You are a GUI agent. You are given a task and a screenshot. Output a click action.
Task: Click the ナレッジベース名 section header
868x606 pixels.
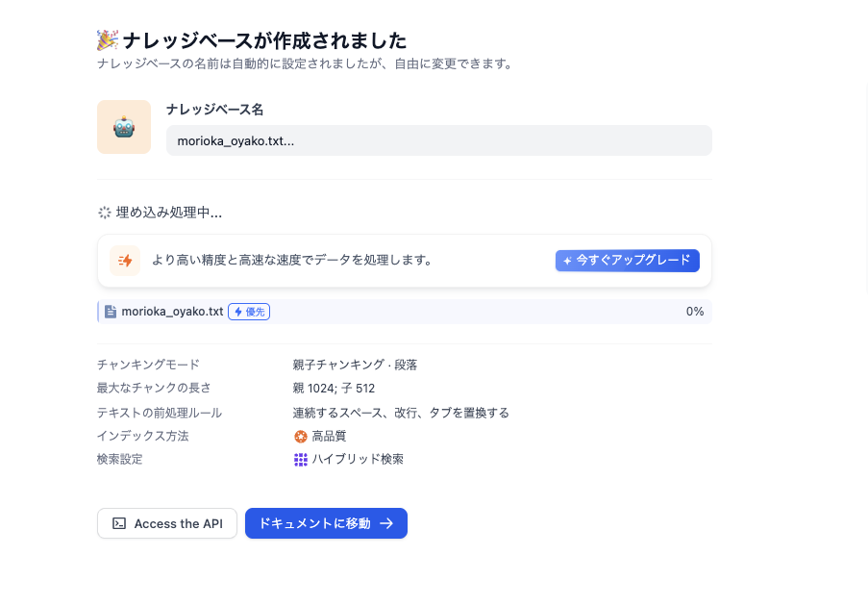(x=214, y=110)
